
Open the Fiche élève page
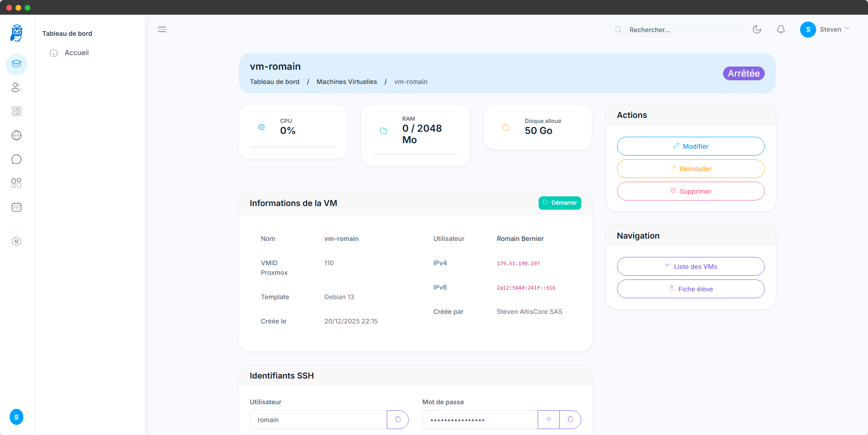(x=690, y=289)
